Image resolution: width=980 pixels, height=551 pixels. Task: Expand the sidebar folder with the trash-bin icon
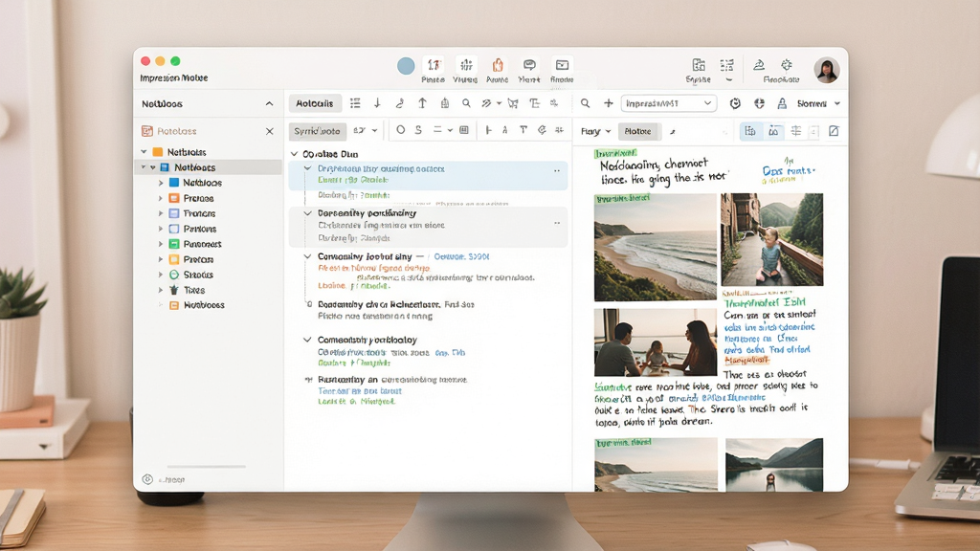click(x=161, y=290)
